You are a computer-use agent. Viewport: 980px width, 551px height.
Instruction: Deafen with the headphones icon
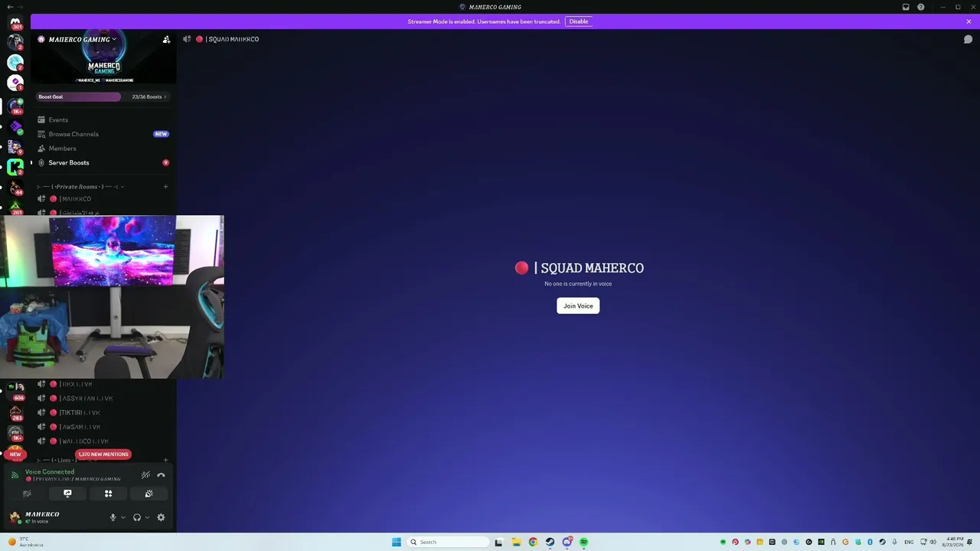tap(137, 517)
